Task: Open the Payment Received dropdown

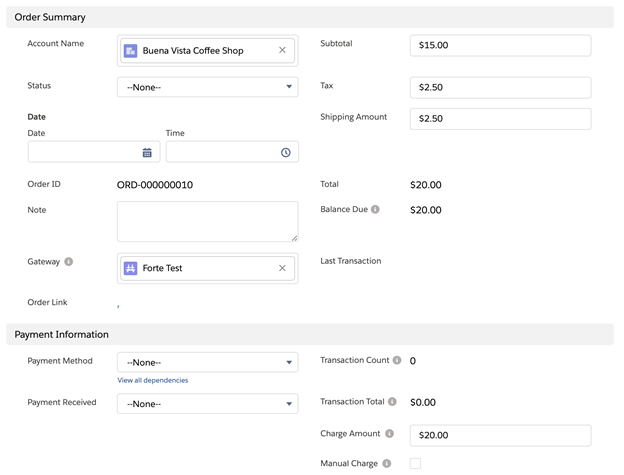Action: coord(207,404)
